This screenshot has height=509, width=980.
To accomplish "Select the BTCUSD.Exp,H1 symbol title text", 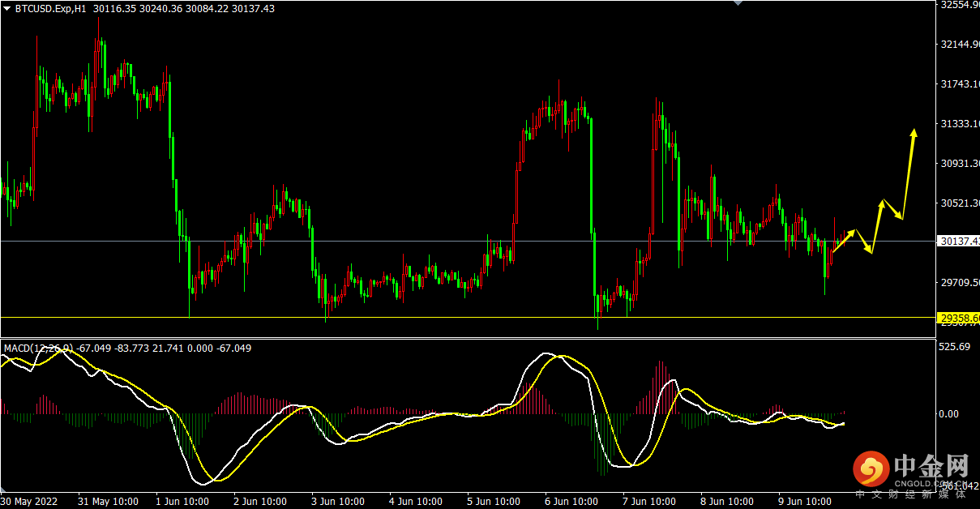I will tap(52, 8).
